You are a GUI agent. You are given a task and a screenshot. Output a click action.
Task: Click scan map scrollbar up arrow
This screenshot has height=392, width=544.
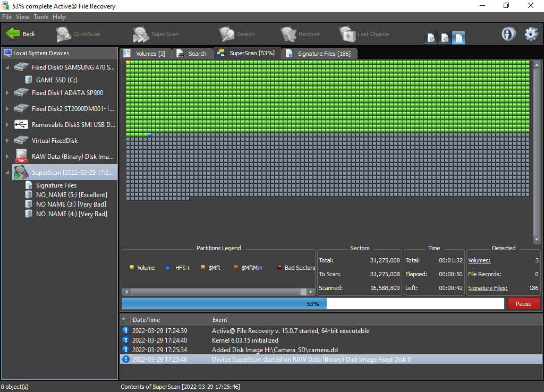pos(537,64)
